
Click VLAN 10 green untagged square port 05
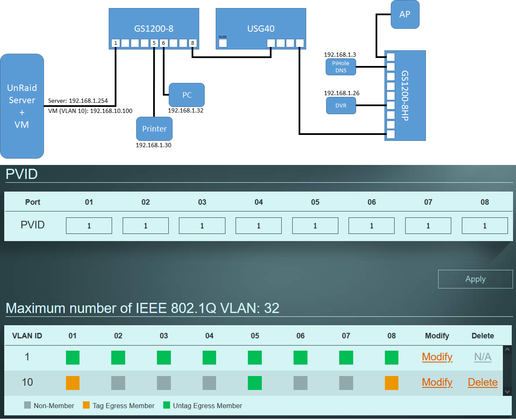click(255, 383)
